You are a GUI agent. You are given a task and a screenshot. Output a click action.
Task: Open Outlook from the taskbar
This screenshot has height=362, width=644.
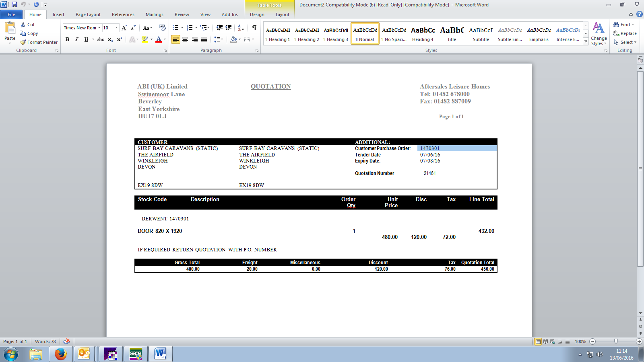[84, 354]
